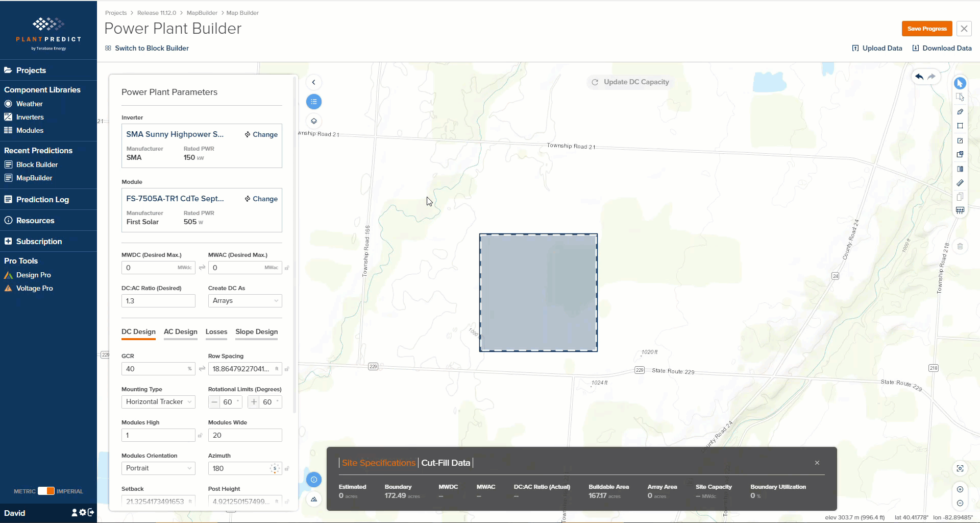Open the Slope Design tab
The height and width of the screenshot is (523, 980).
pos(257,332)
